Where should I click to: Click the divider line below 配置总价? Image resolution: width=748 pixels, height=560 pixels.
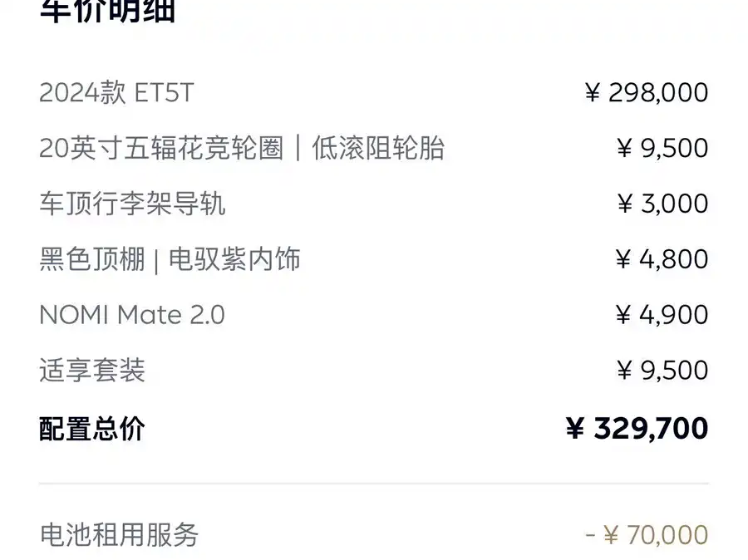(x=374, y=484)
